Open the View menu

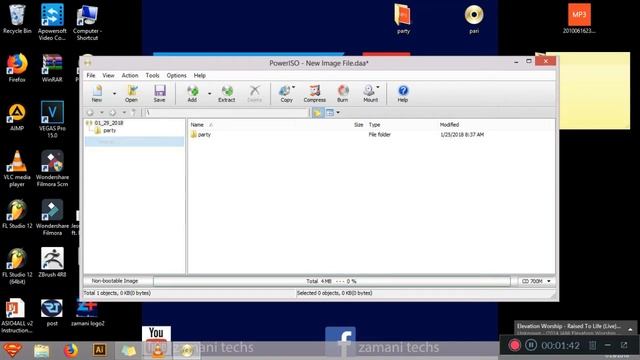(x=108, y=76)
